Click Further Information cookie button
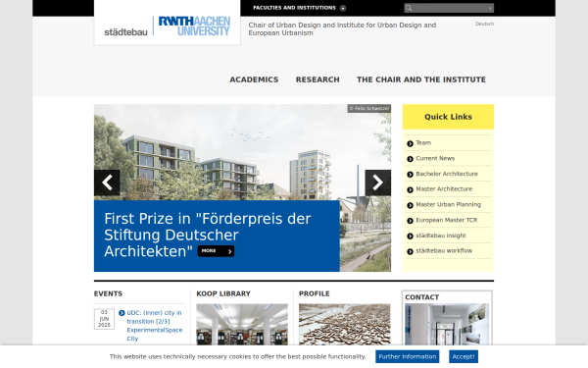 408,357
